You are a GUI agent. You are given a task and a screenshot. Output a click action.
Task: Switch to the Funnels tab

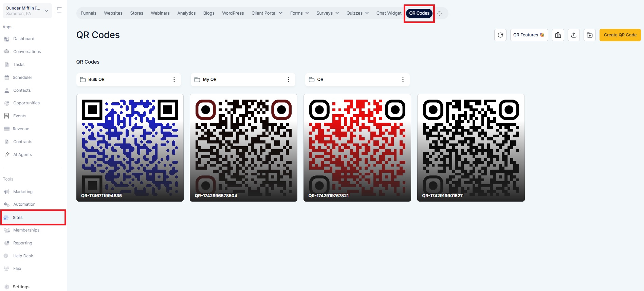[x=89, y=13]
